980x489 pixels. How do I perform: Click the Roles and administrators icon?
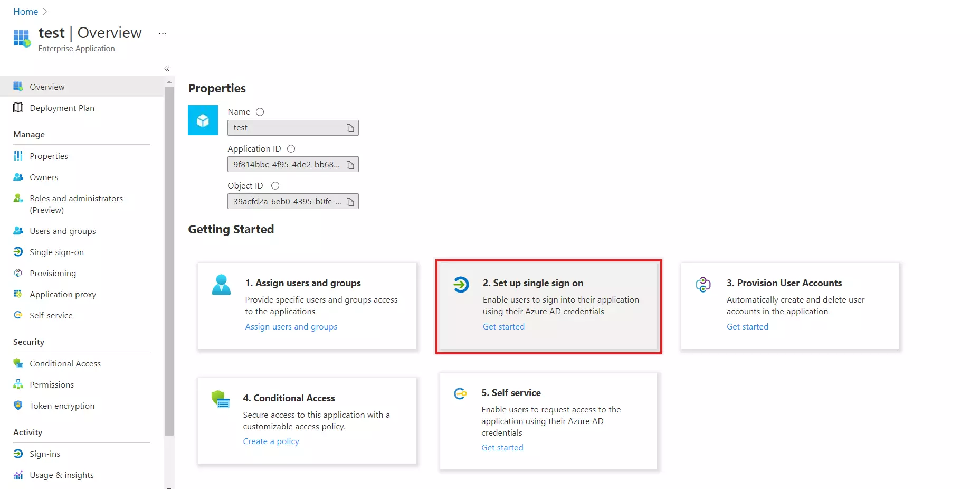[18, 198]
